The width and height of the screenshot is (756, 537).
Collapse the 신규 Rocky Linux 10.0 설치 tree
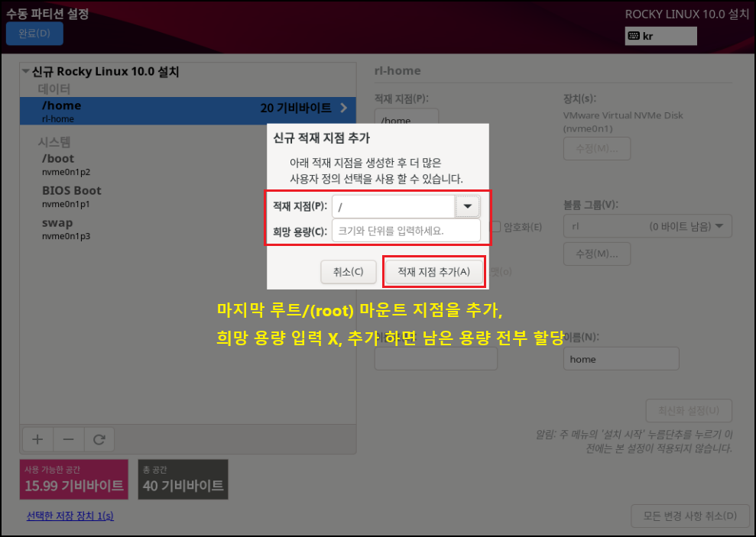click(25, 71)
